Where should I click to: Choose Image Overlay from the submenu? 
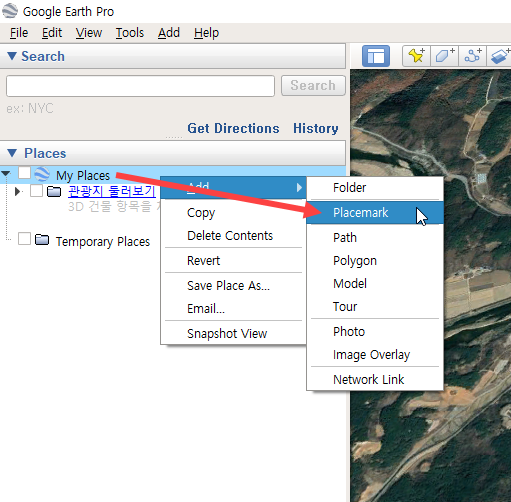coord(375,355)
